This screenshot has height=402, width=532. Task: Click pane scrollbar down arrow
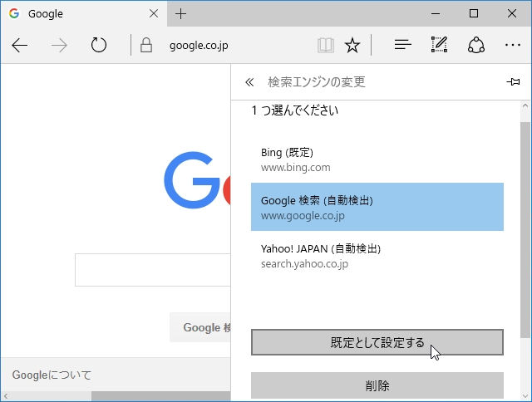[x=525, y=395]
